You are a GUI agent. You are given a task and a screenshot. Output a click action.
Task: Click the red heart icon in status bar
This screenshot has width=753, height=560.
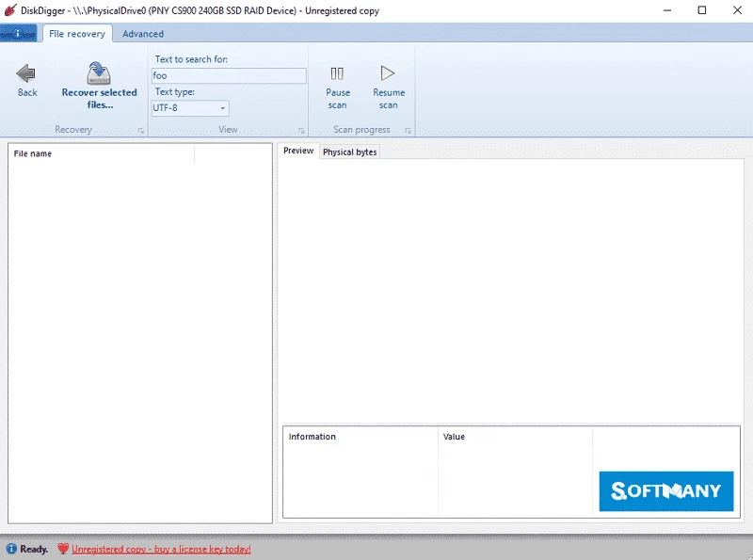click(x=63, y=549)
